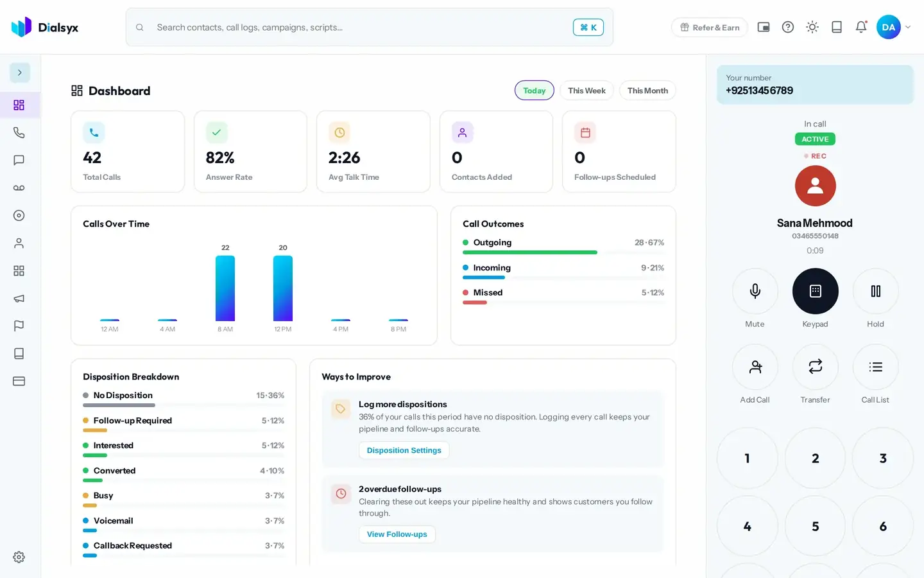Open the voicemail icon in the sidebar
Image resolution: width=924 pixels, height=578 pixels.
coord(19,188)
